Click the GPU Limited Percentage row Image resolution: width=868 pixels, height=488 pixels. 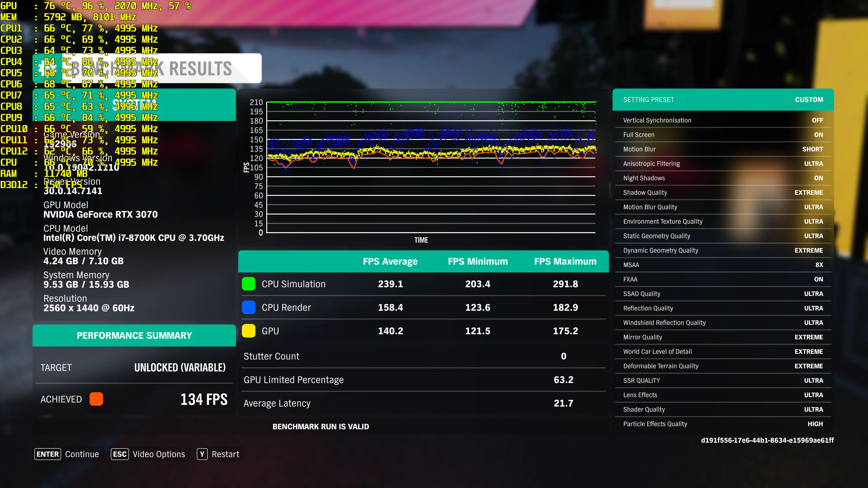click(423, 380)
